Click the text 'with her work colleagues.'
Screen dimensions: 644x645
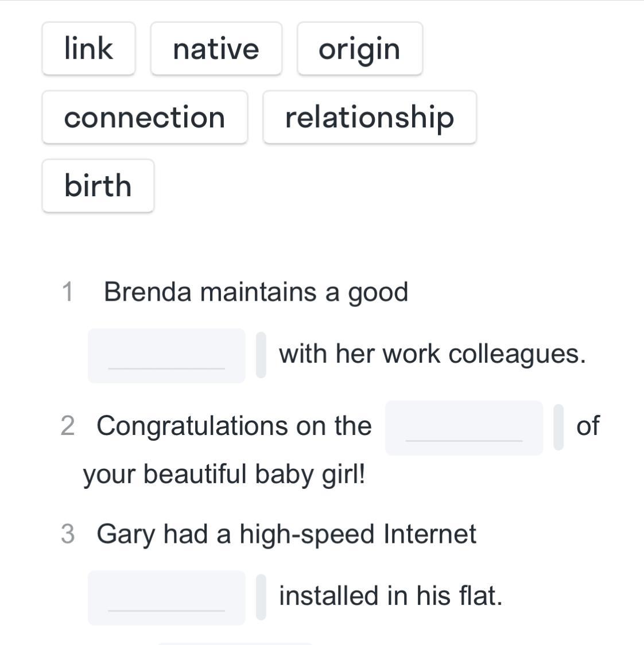click(x=432, y=353)
